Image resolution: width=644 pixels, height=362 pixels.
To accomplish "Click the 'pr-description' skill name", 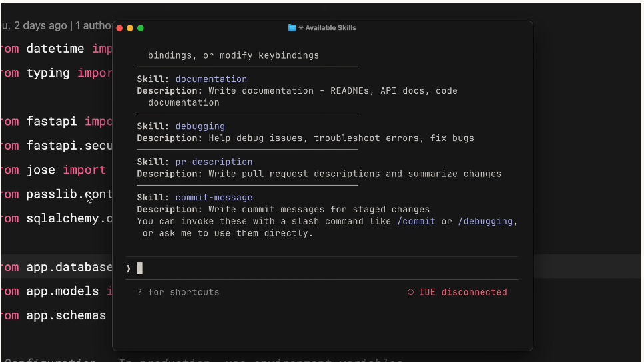I will 214,162.
